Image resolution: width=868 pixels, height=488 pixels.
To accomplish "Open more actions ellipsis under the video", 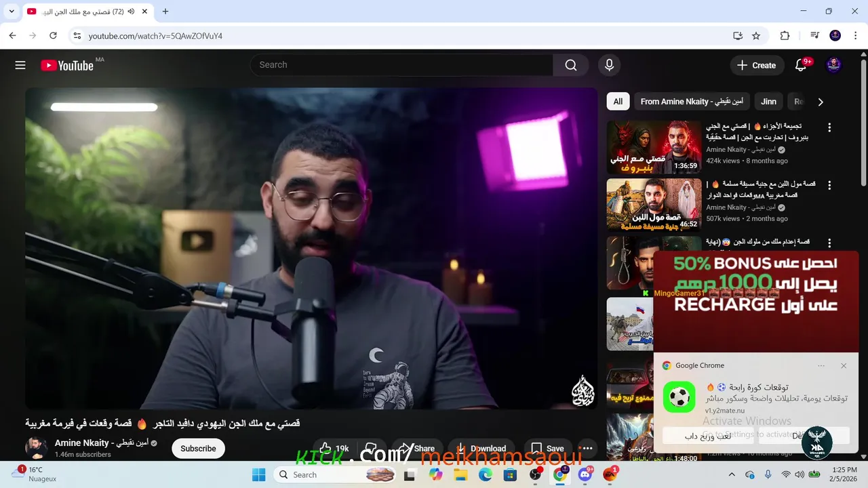I will [x=587, y=449].
